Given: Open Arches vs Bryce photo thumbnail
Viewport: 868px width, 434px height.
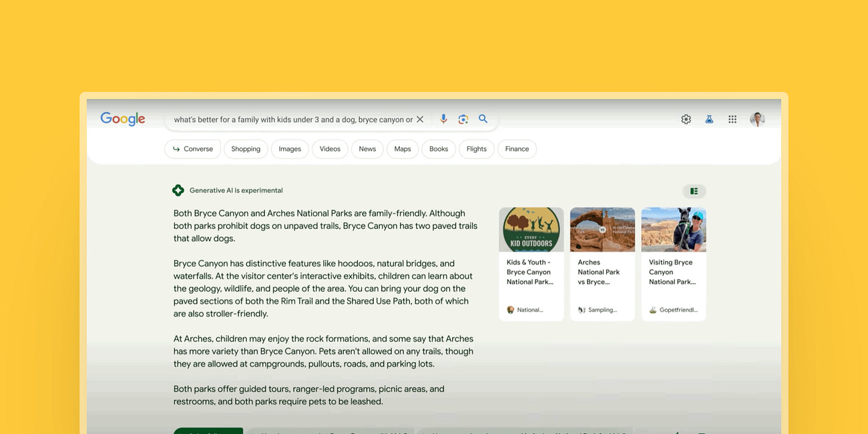Looking at the screenshot, I should point(602,230).
